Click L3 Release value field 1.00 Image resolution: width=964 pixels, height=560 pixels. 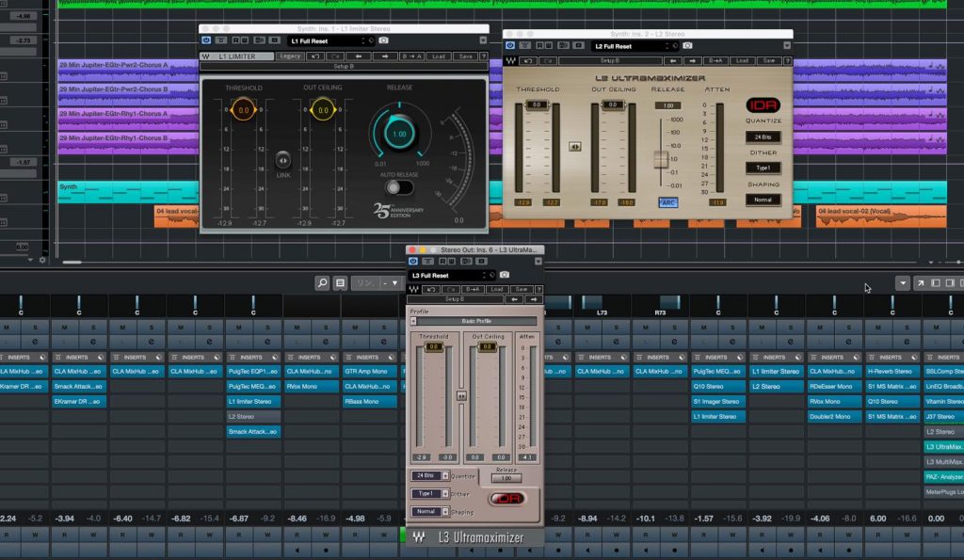(x=506, y=478)
